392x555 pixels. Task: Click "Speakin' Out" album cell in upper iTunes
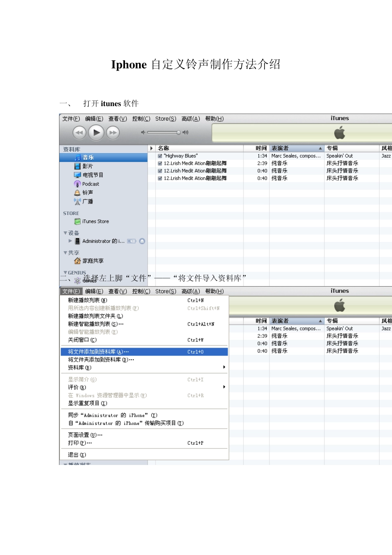click(340, 156)
